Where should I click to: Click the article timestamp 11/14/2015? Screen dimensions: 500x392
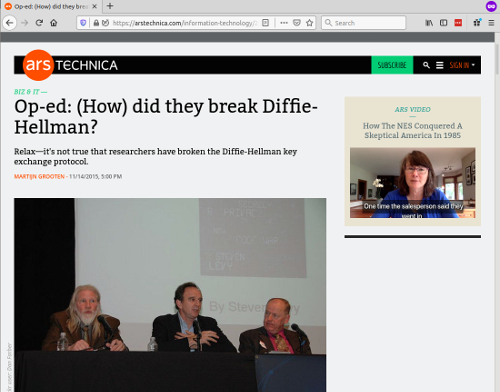(x=95, y=176)
